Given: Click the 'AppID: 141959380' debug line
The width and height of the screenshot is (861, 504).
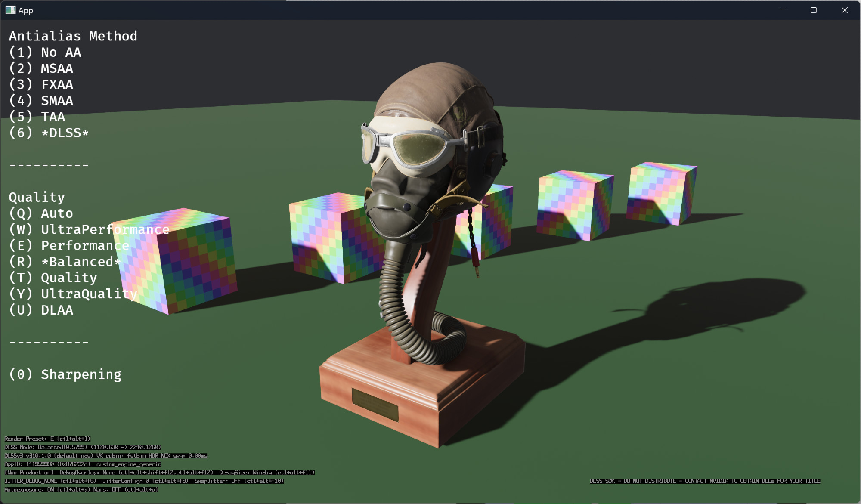Looking at the screenshot, I should 83,464.
